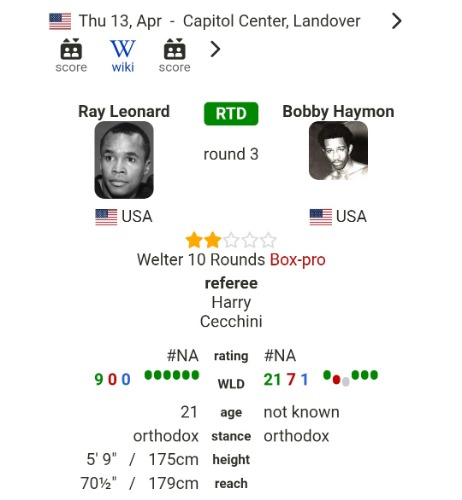This screenshot has width=462, height=500.
Task: Click the USA flag beside the date
Action: pyautogui.click(x=60, y=21)
